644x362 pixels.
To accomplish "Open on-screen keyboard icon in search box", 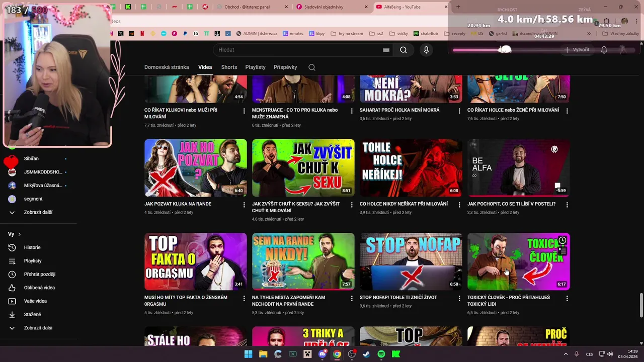I will (x=386, y=50).
